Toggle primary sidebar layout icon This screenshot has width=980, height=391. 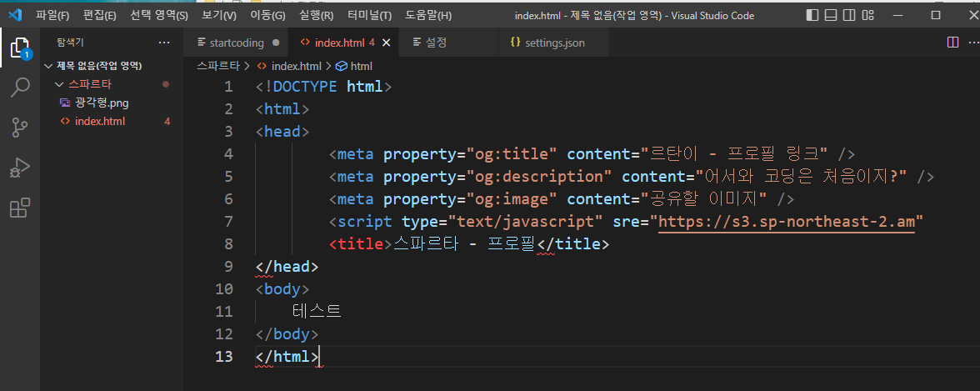(812, 15)
